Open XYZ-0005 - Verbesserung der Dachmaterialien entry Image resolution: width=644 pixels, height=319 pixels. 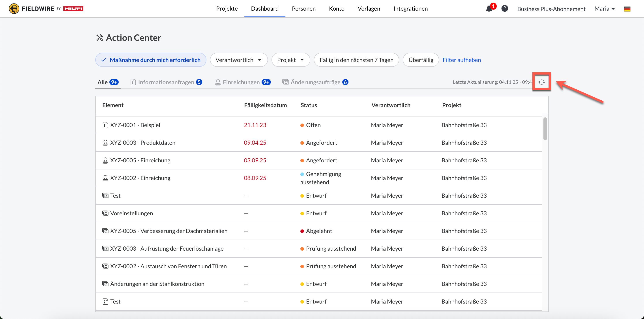pyautogui.click(x=169, y=231)
